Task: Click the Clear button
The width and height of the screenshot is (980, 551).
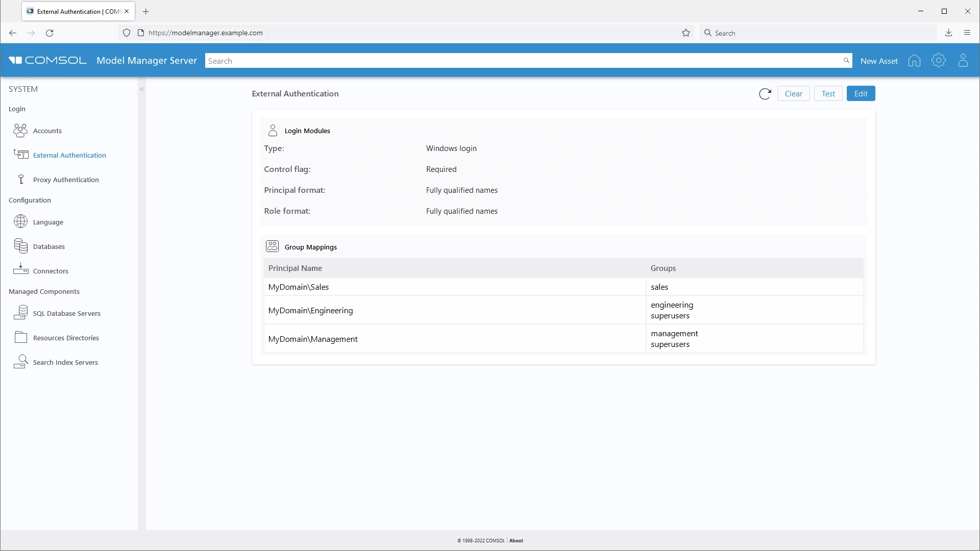Action: (793, 94)
